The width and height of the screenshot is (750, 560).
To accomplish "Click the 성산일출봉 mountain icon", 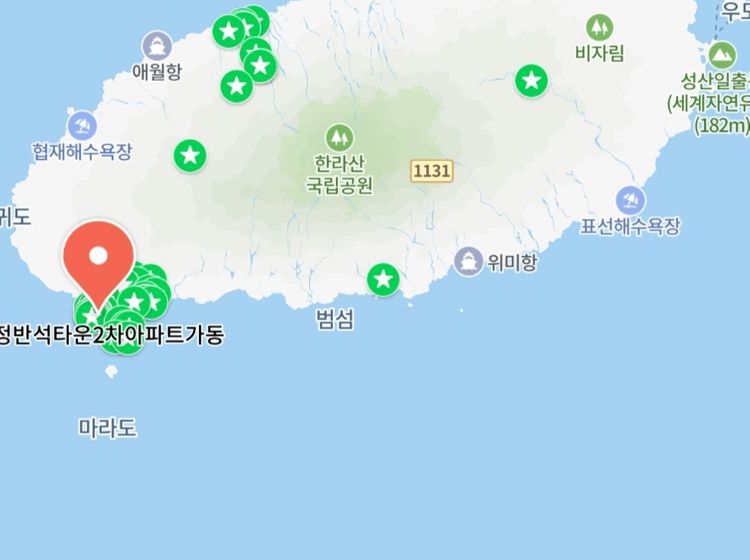I will [x=722, y=55].
